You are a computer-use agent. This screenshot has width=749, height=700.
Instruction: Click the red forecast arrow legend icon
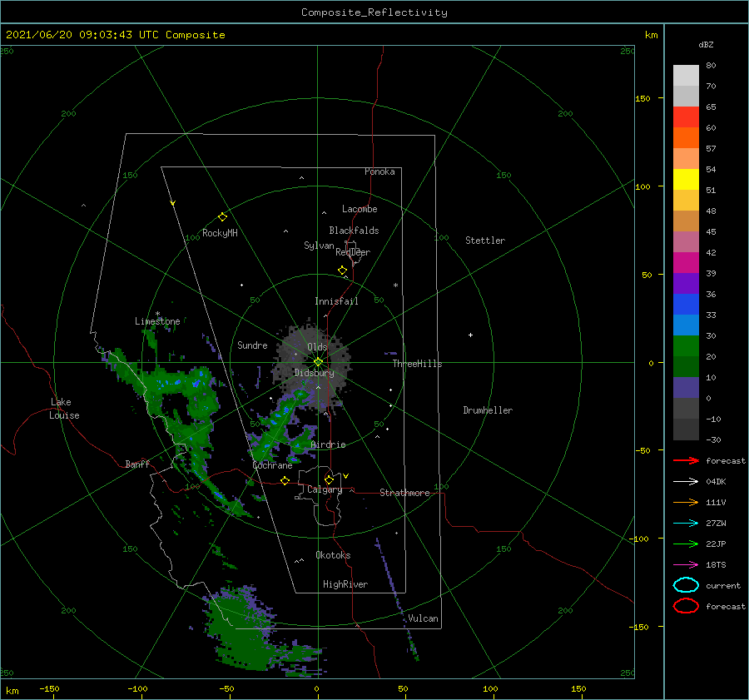pyautogui.click(x=686, y=460)
